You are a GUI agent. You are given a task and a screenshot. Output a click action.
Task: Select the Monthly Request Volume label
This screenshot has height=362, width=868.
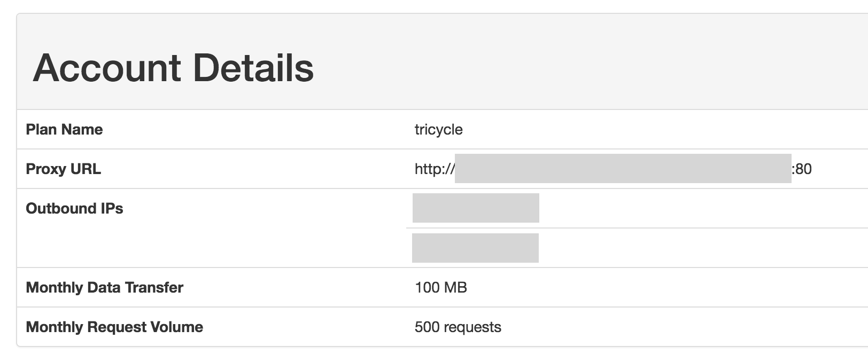(114, 327)
